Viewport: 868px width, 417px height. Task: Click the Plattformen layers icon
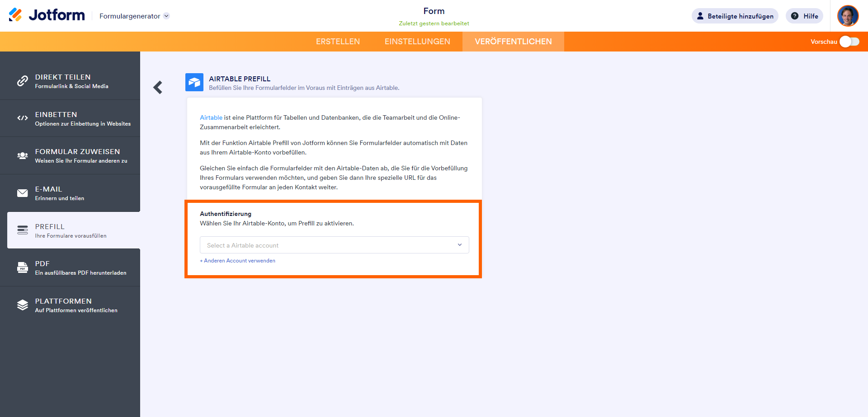tap(23, 305)
